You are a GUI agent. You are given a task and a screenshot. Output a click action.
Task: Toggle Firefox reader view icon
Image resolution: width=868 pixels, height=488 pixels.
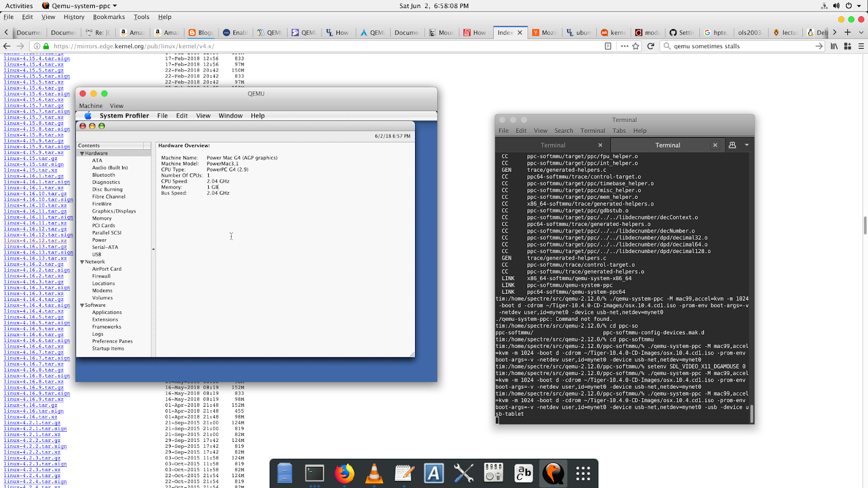click(608, 46)
